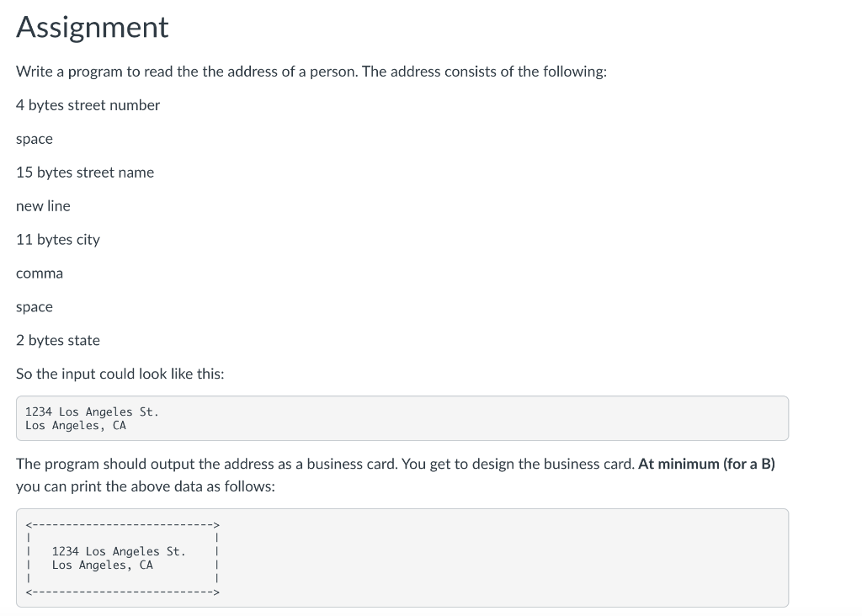Viewport: 862px width, 616px height.
Task: Click 'you can print the above data' sentence
Action: (145, 486)
